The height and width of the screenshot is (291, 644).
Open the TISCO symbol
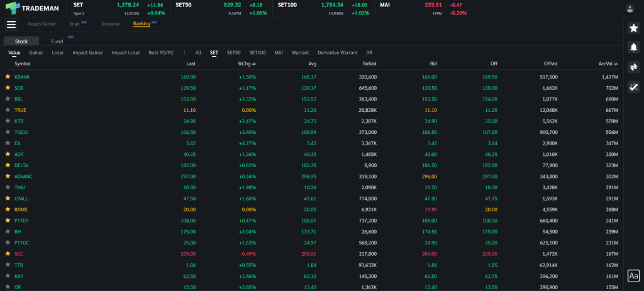(21, 132)
